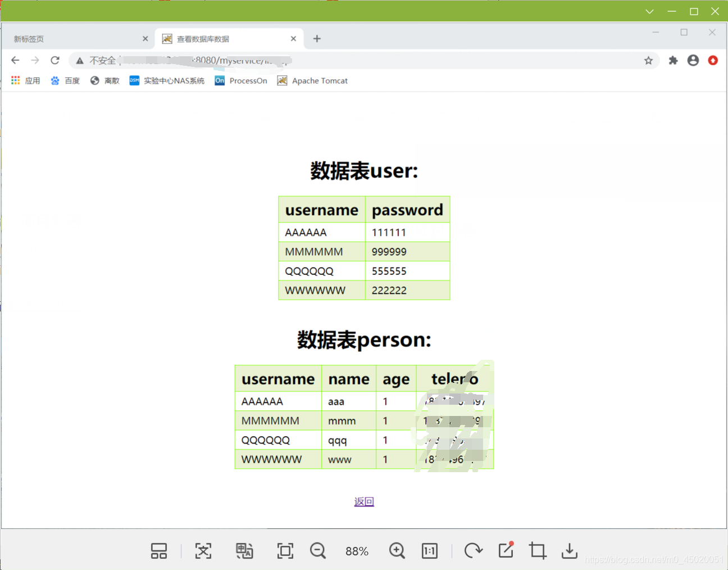Open the extensions puzzle icon
Image resolution: width=728 pixels, height=570 pixels.
coord(673,60)
